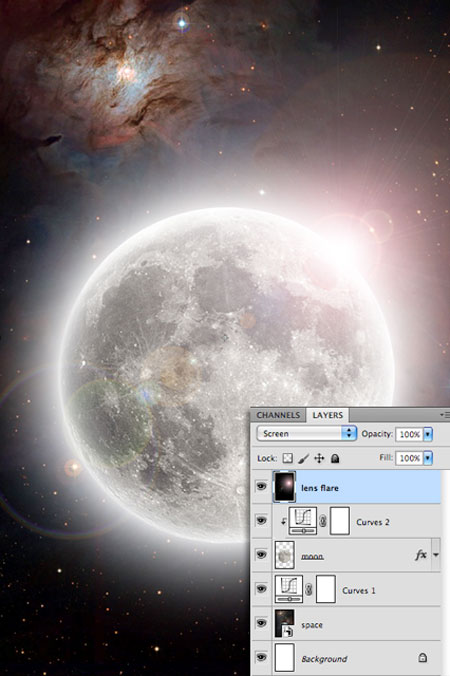Hide the lens flare layer

pos(261,487)
